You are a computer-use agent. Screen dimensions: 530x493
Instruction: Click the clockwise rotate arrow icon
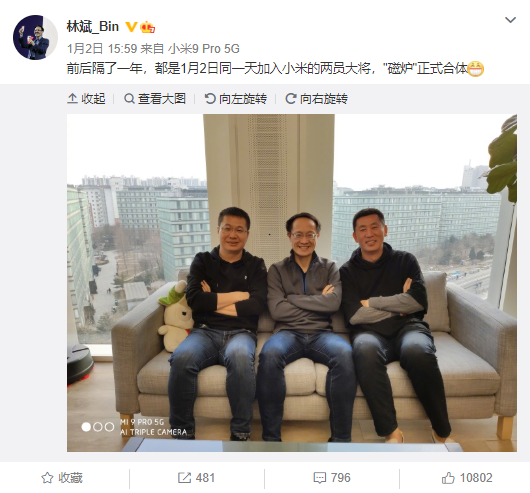tap(291, 99)
